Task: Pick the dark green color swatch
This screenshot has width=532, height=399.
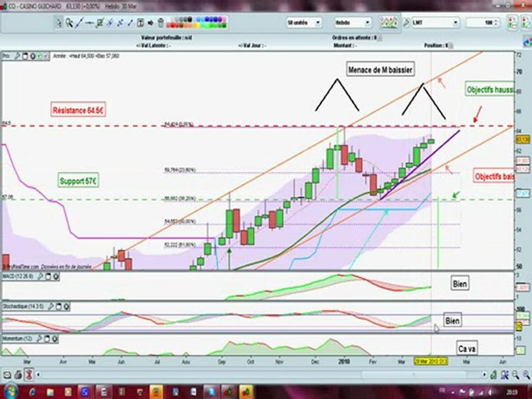Action: [223, 25]
